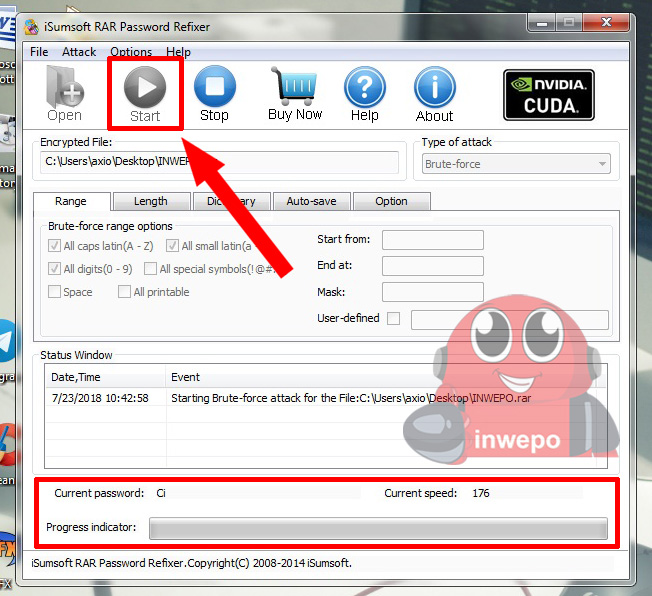Toggle All caps latin(A - Z) checkbox
The image size is (652, 596).
54,246
